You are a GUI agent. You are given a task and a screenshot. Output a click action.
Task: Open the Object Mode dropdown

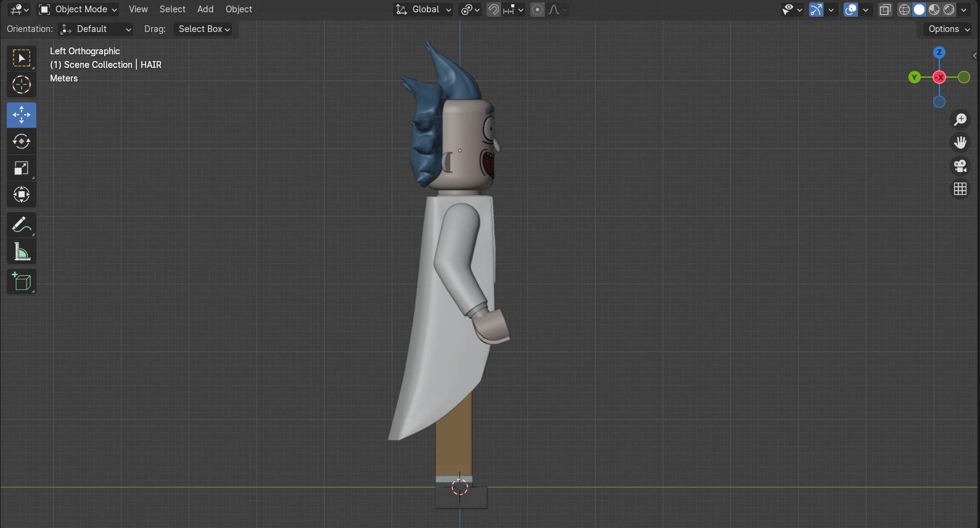click(x=78, y=9)
